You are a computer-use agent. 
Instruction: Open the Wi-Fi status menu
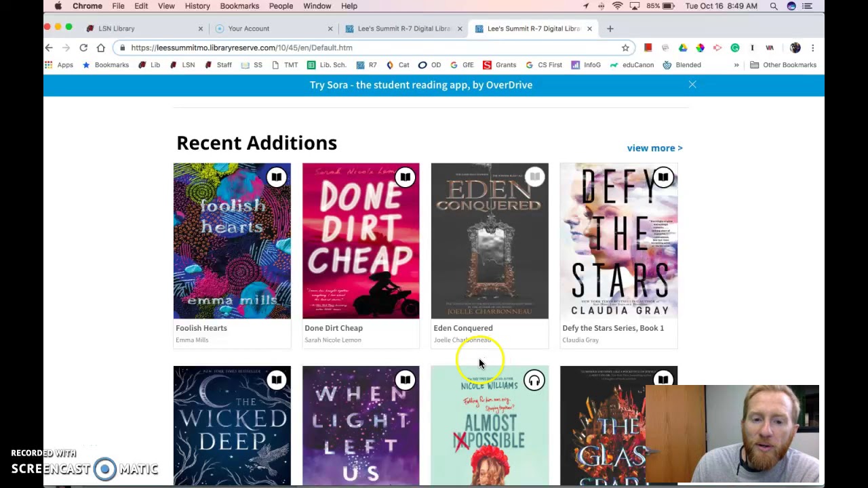617,6
